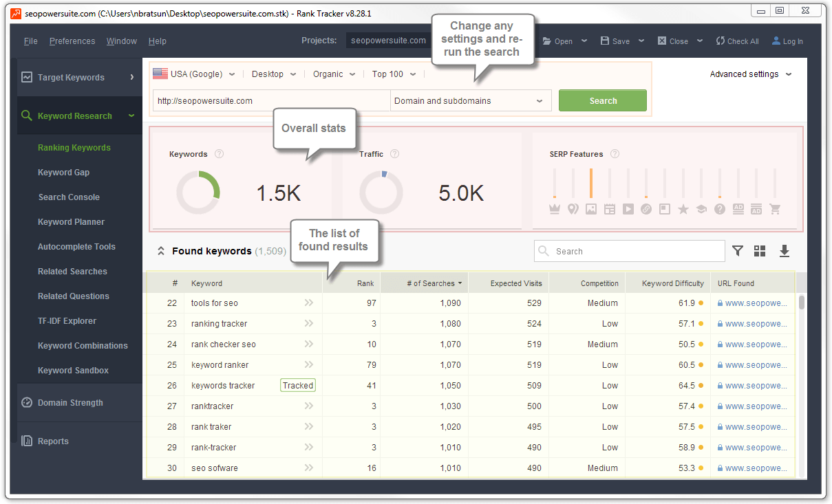832x504 pixels.
Task: Open the Desktop device dropdown
Action: [274, 74]
